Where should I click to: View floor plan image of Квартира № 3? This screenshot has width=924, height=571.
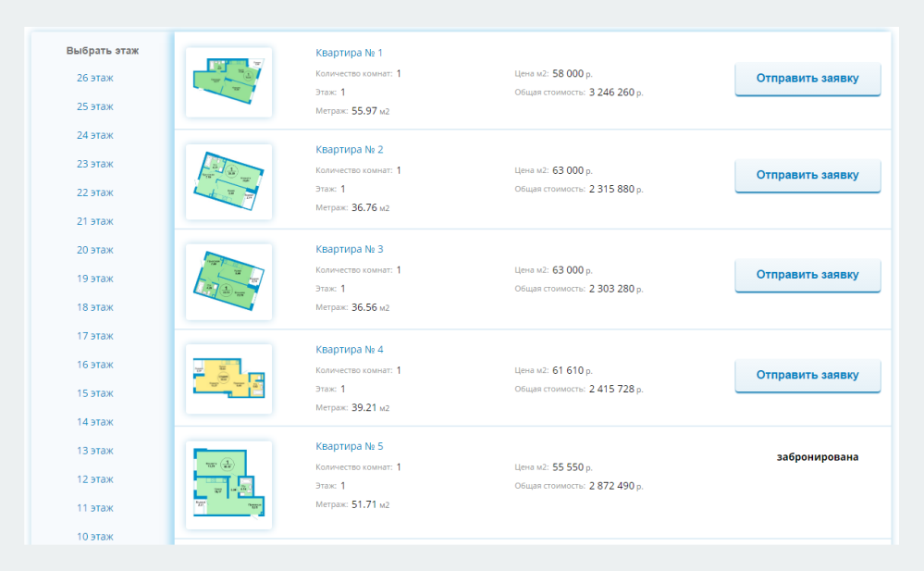point(228,282)
